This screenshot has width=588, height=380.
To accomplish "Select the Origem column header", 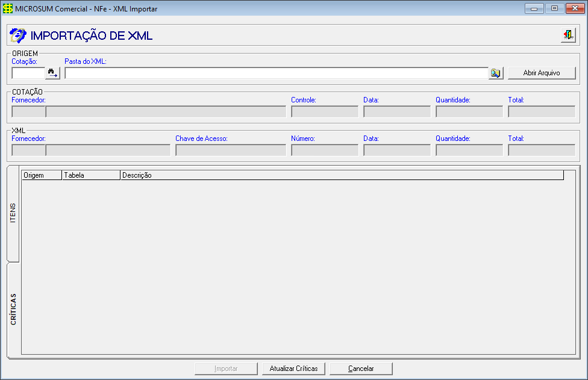I will 40,175.
